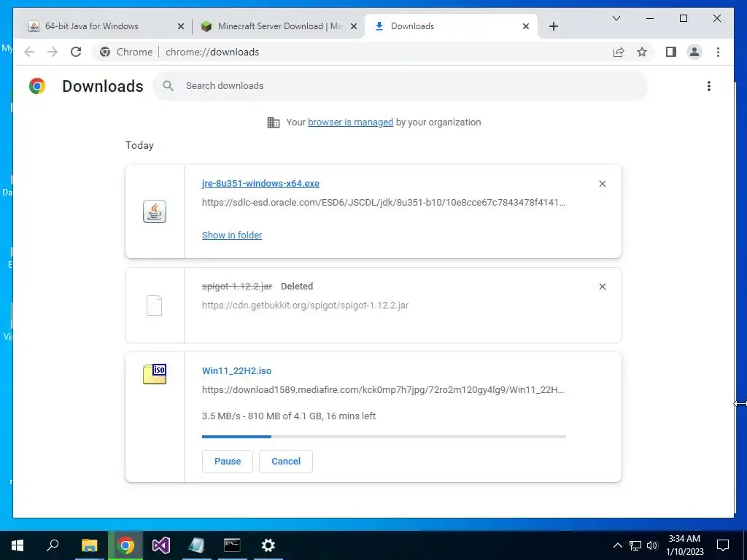
Task: Show hidden system tray icons
Action: [617, 545]
